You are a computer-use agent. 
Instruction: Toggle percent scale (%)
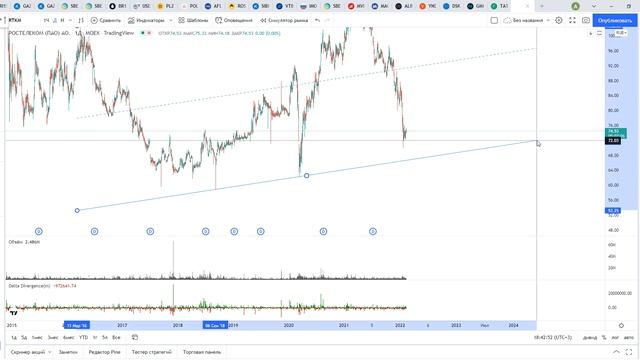604,338
